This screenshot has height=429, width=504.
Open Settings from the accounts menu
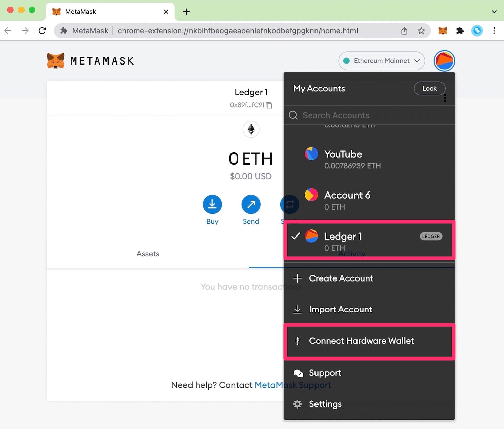[369, 404]
